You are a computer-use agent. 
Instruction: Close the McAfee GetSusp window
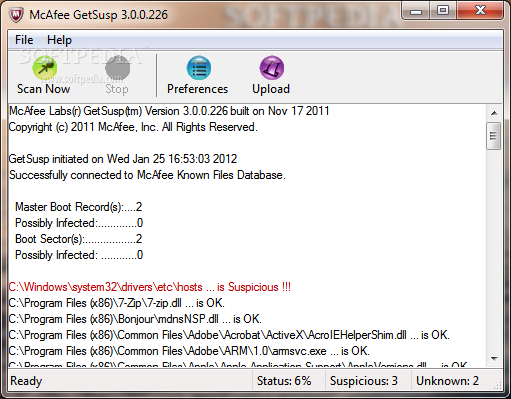(x=480, y=11)
